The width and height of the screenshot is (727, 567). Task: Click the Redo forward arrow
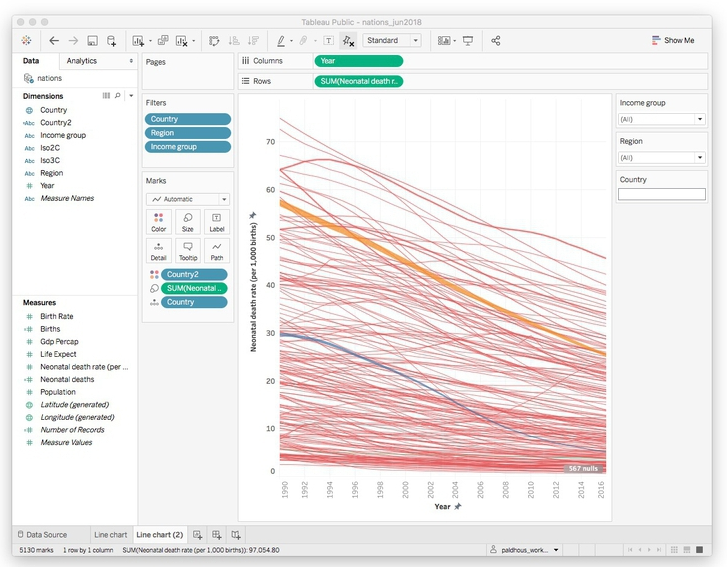(x=73, y=41)
